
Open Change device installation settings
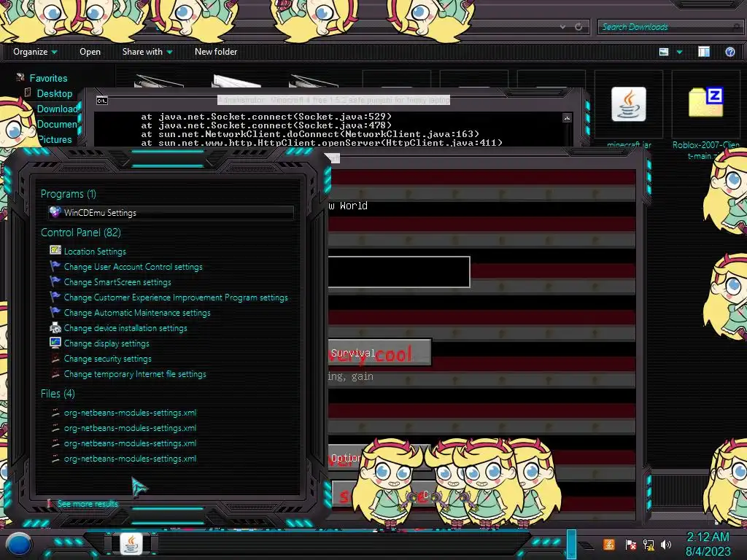click(125, 328)
